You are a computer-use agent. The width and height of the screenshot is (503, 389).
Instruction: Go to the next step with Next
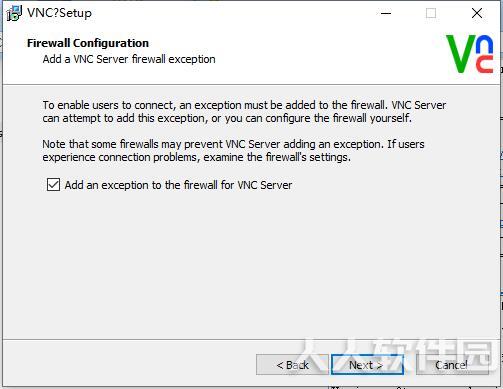tap(367, 365)
